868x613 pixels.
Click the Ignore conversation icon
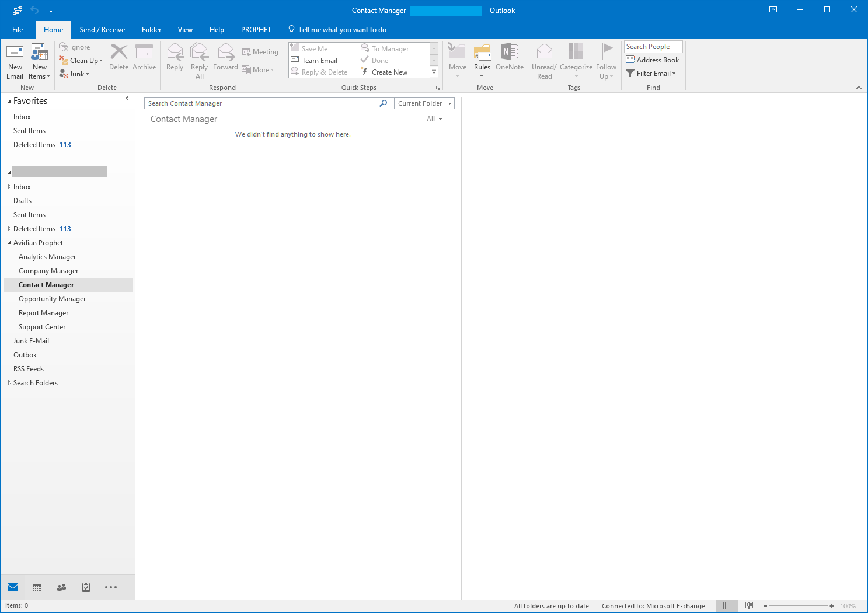(x=64, y=47)
